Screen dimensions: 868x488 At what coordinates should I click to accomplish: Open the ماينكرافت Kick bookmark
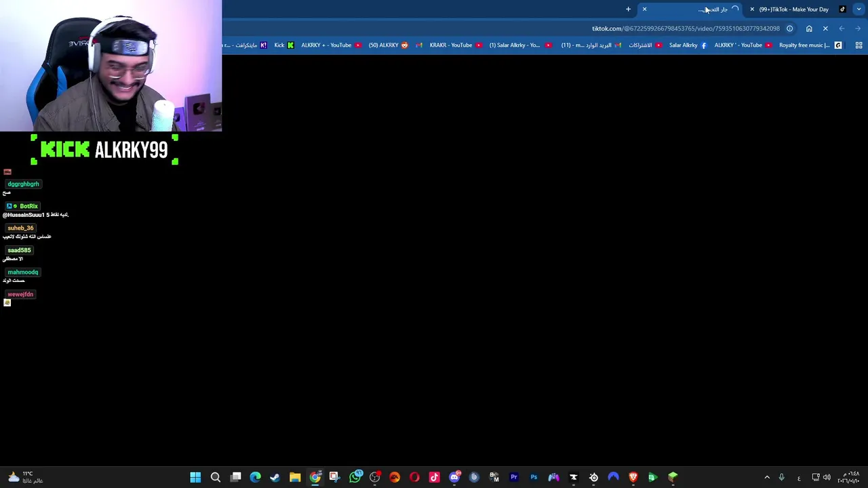[x=245, y=45]
